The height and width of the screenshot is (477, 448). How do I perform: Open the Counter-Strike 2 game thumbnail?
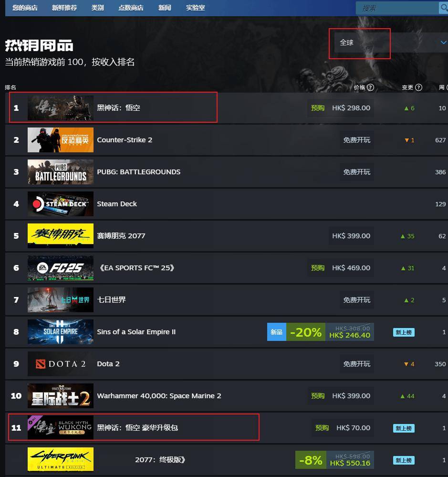coord(61,140)
